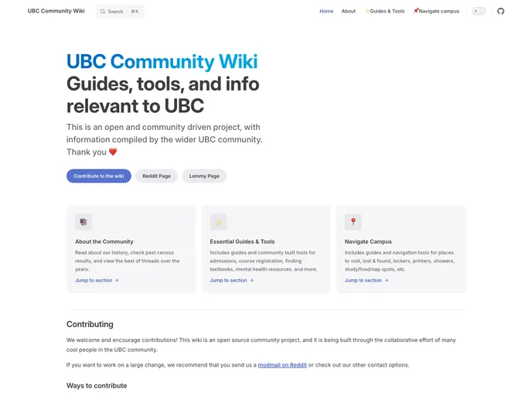Click the sparkles icon on Essential Guides card
This screenshot has height=396, width=532.
(x=218, y=222)
